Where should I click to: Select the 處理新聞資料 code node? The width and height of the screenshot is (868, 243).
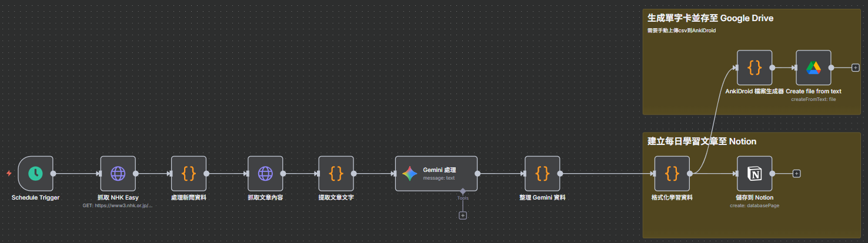pos(189,173)
